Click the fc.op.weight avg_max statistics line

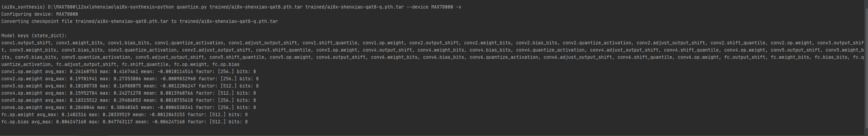[125, 114]
